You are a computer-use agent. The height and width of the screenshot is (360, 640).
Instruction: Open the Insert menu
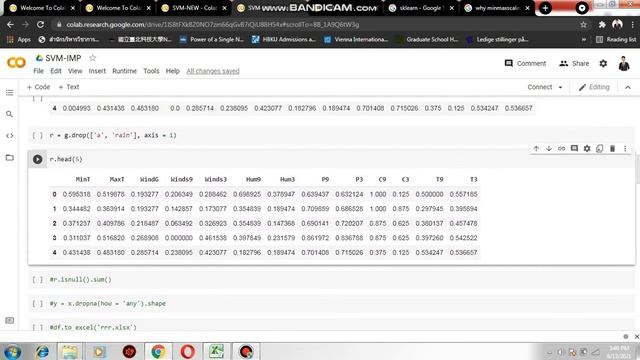(97, 71)
